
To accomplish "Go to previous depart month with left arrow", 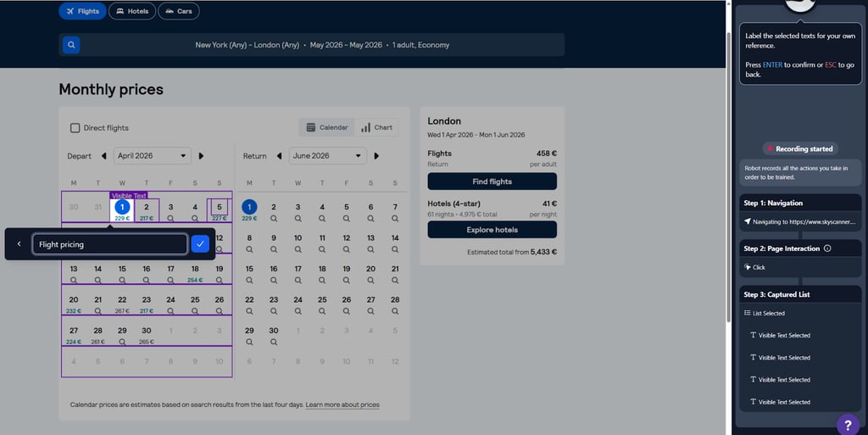I will click(103, 156).
